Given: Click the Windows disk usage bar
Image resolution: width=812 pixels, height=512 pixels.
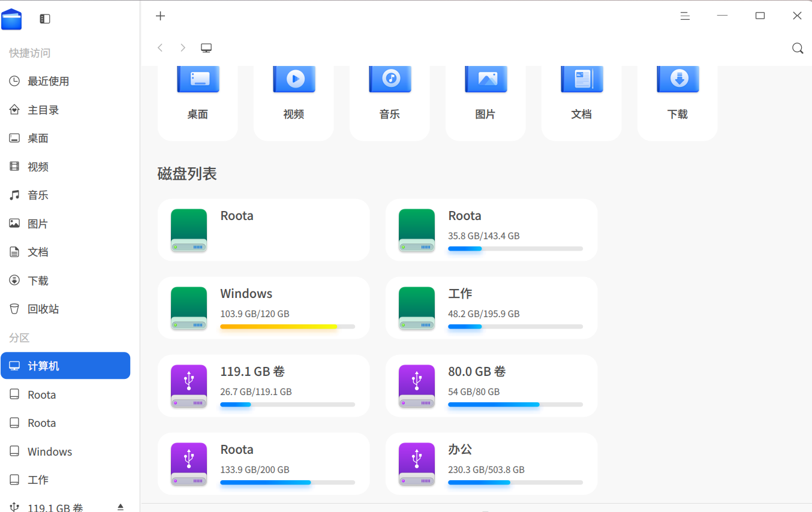Looking at the screenshot, I should (287, 327).
